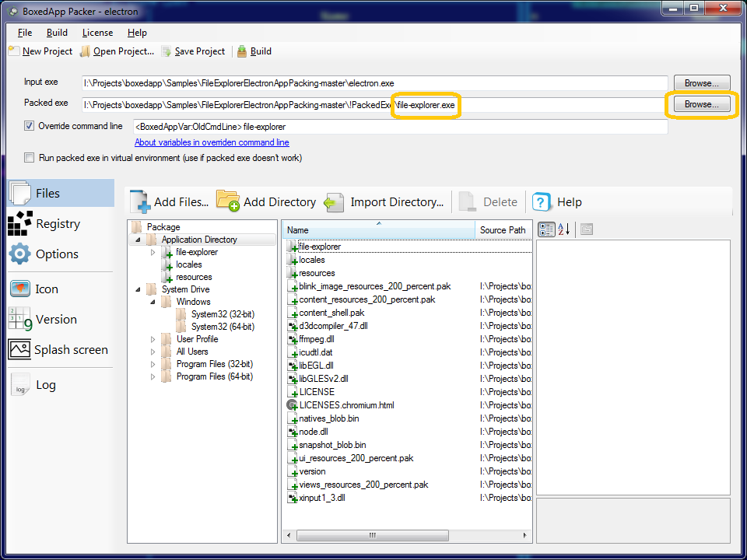Image resolution: width=747 pixels, height=560 pixels.
Task: Open the Build menu
Action: (x=57, y=33)
